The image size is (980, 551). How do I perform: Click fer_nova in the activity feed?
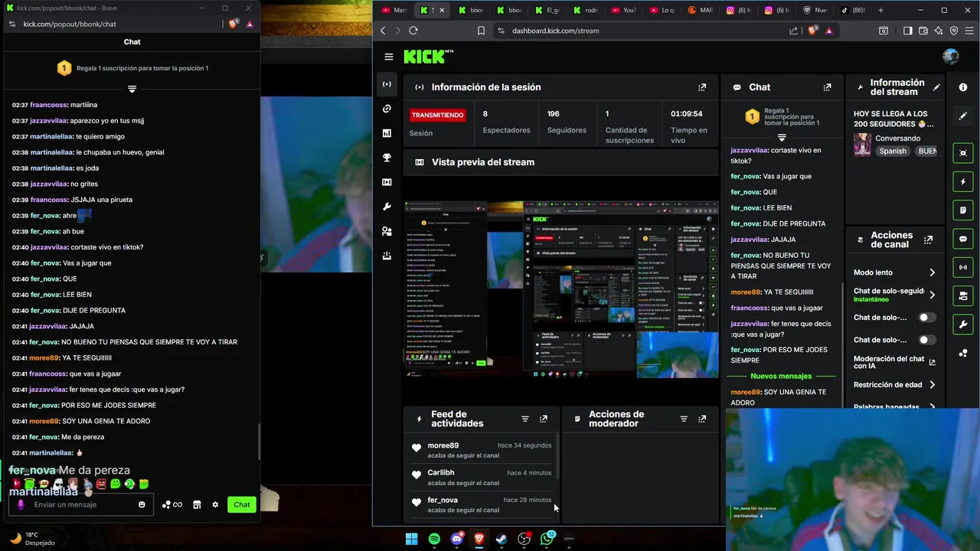click(443, 500)
